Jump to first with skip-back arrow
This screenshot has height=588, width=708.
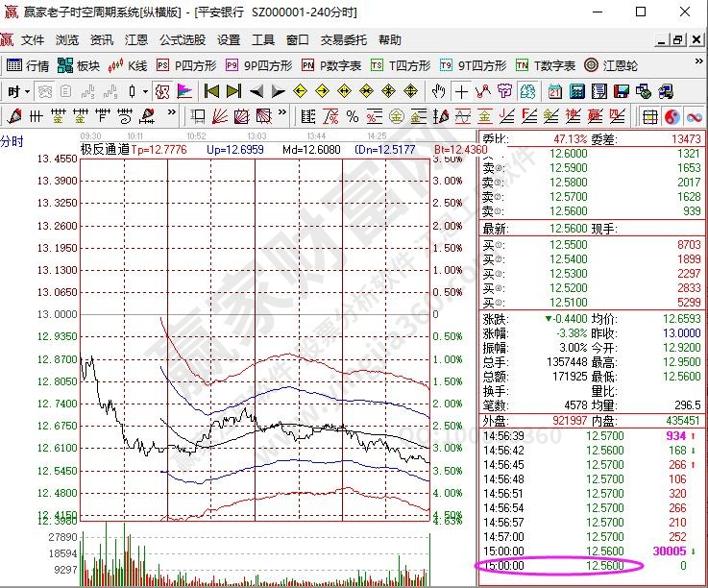[x=210, y=91]
